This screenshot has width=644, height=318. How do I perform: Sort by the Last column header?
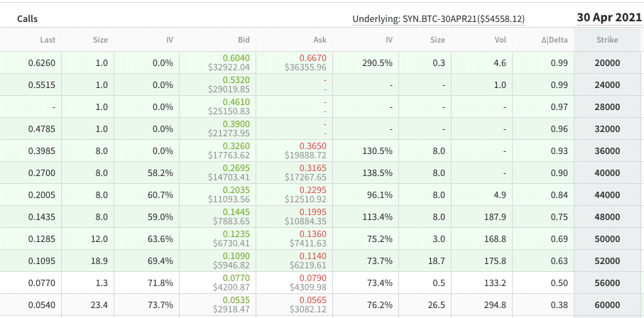tap(48, 40)
